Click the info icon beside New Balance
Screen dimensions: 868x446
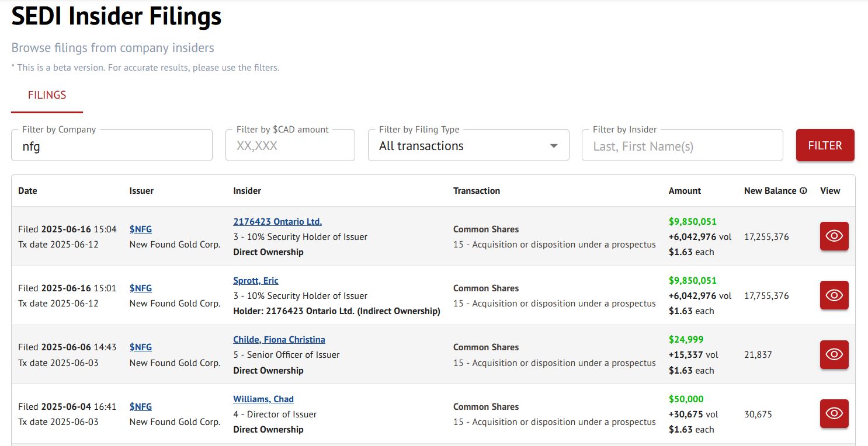803,191
